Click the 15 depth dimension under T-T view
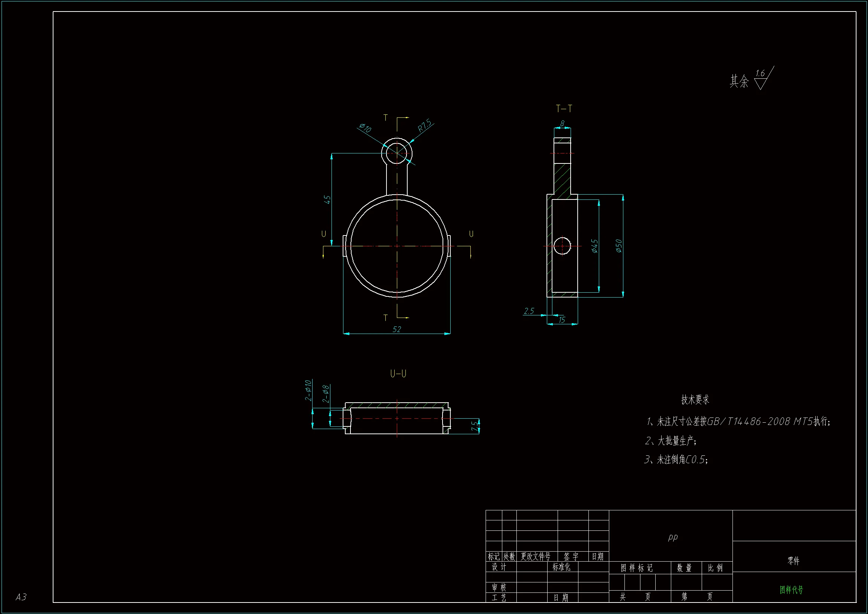Screen dimensions: 868x614 tap(562, 320)
